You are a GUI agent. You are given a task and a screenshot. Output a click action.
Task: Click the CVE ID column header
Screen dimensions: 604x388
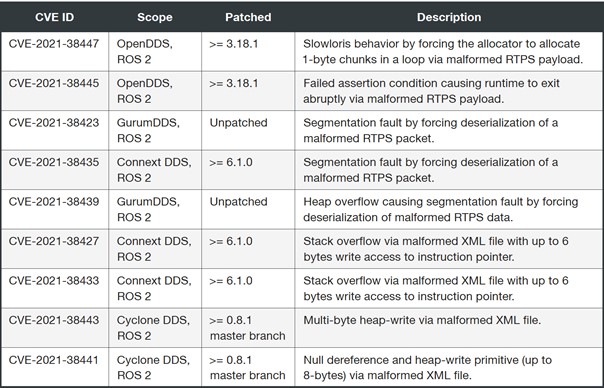coord(54,17)
